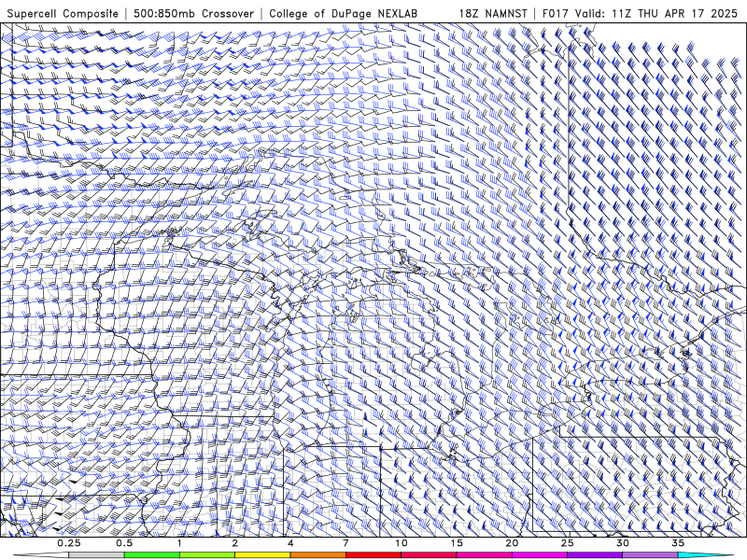Click the purple legend segment between 25 and 30
The width and height of the screenshot is (747, 560).
[595, 555]
